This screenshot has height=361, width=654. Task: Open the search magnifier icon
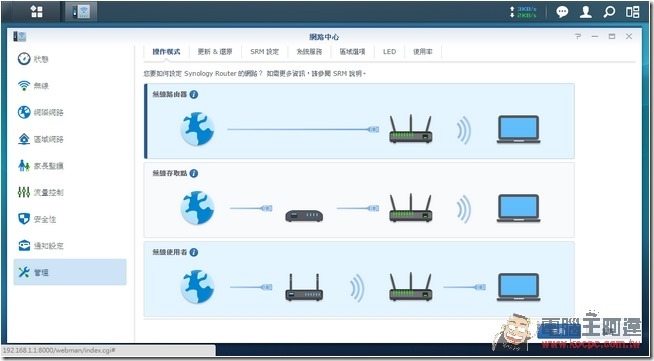pyautogui.click(x=609, y=12)
